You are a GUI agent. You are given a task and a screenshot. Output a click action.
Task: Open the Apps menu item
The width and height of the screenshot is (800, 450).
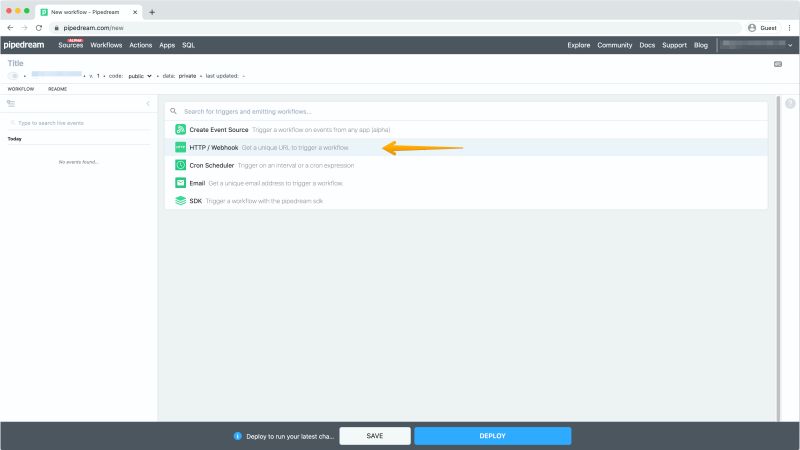tap(167, 45)
